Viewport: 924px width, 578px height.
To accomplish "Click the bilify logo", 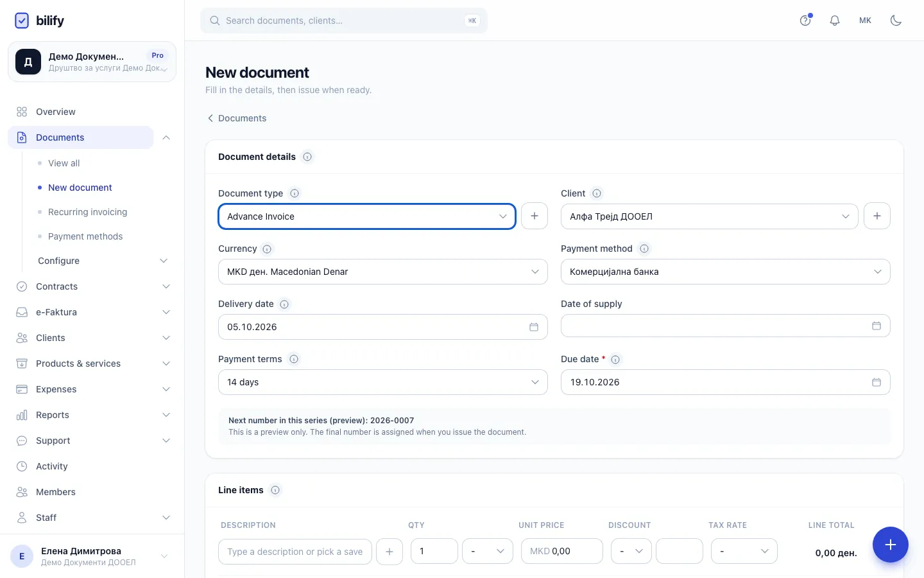I will pos(39,21).
